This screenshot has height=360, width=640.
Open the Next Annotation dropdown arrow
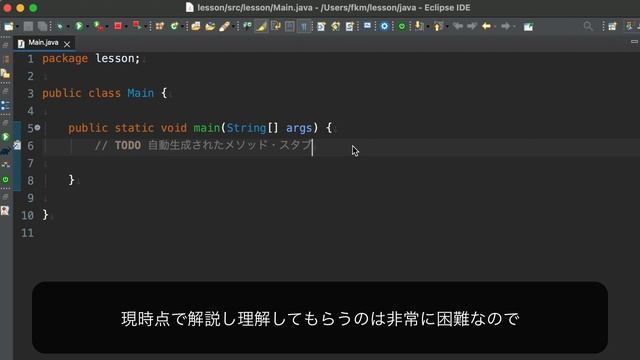click(x=427, y=27)
